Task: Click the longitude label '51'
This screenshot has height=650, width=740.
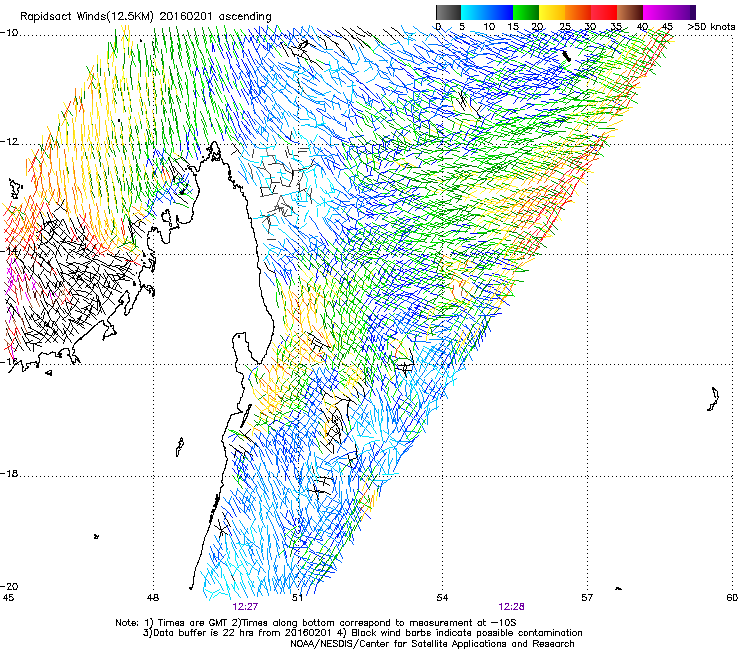Action: pos(297,598)
